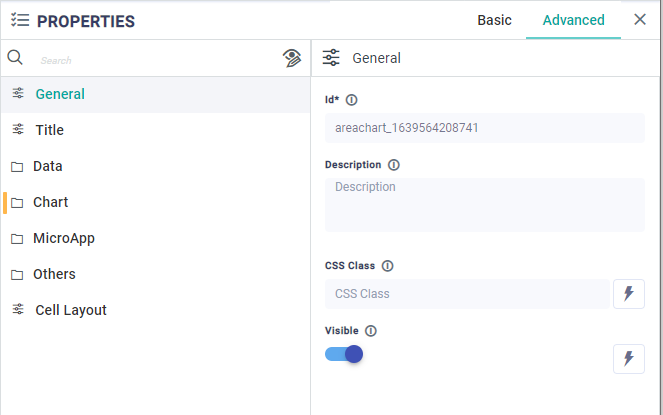Toggle the Visible switch off
This screenshot has height=415, width=663.
click(344, 354)
